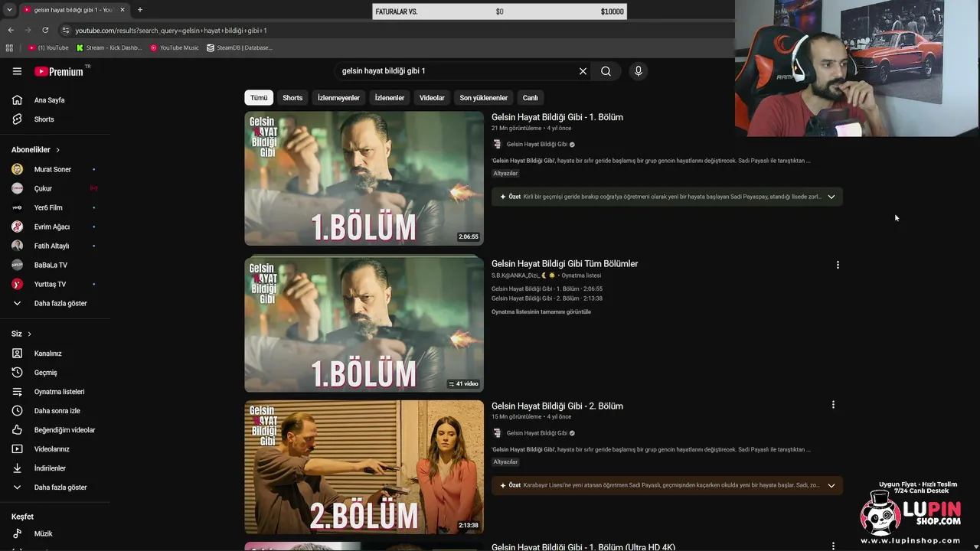Open the (1) YouTube bookmark
980x551 pixels.
48,47
